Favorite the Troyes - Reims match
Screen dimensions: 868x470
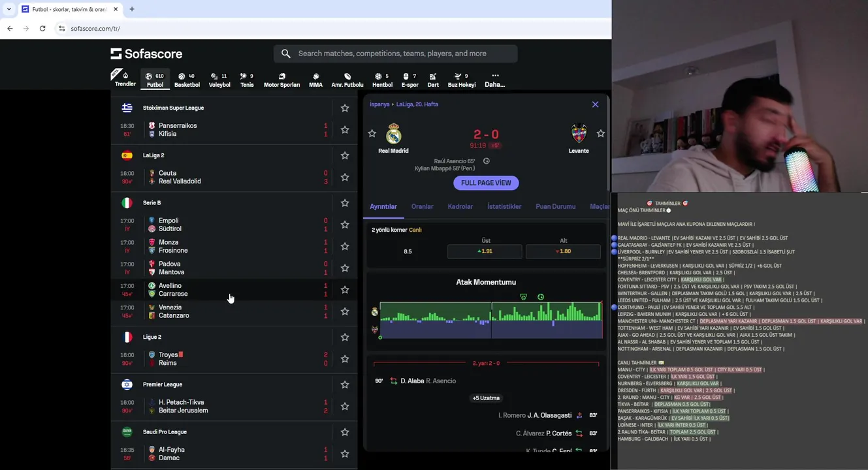point(345,359)
